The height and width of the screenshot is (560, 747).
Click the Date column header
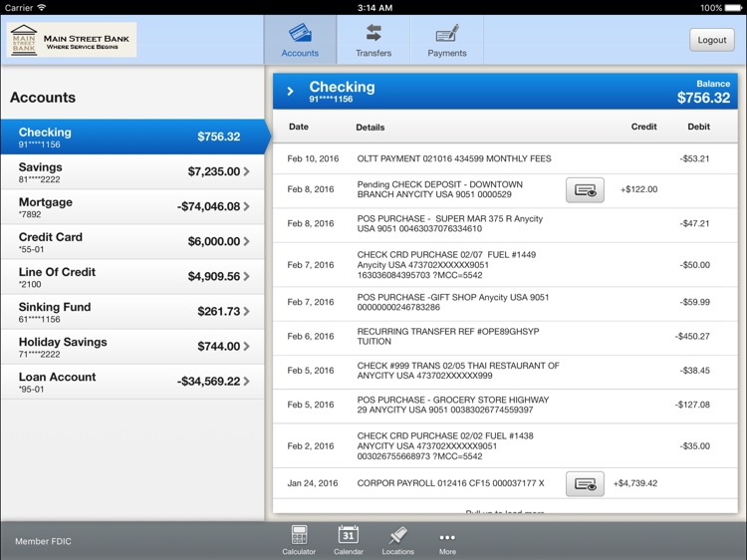(299, 127)
